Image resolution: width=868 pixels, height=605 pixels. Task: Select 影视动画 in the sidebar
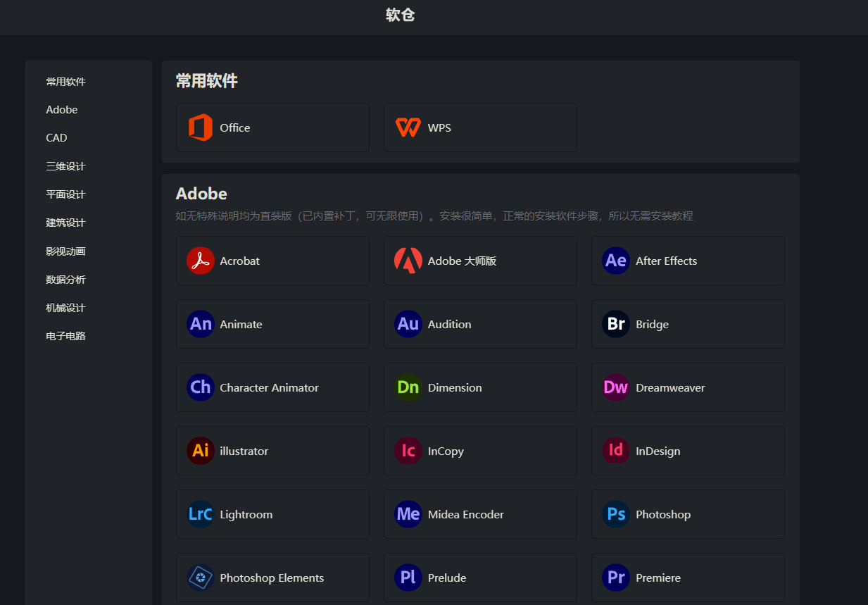click(65, 251)
